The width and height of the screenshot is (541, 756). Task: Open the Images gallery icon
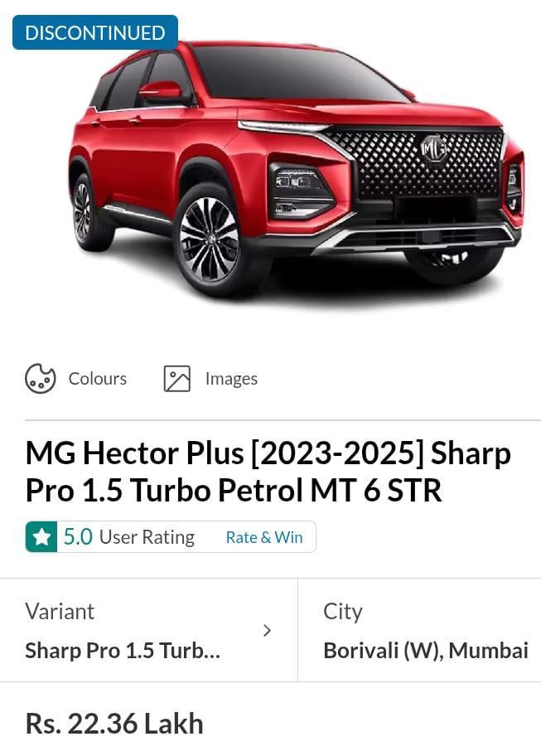point(176,379)
